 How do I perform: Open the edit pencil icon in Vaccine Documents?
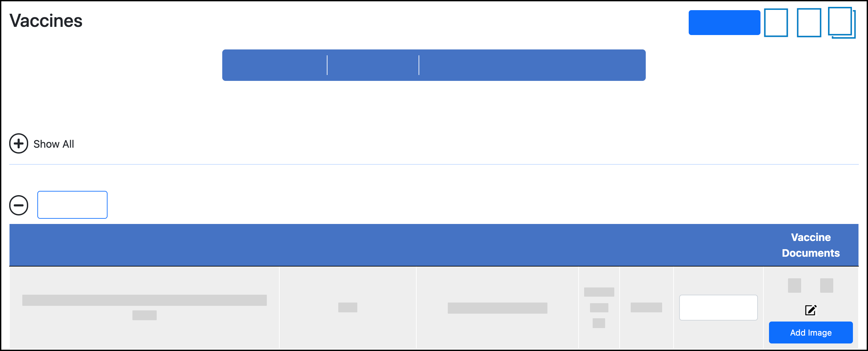coord(810,310)
